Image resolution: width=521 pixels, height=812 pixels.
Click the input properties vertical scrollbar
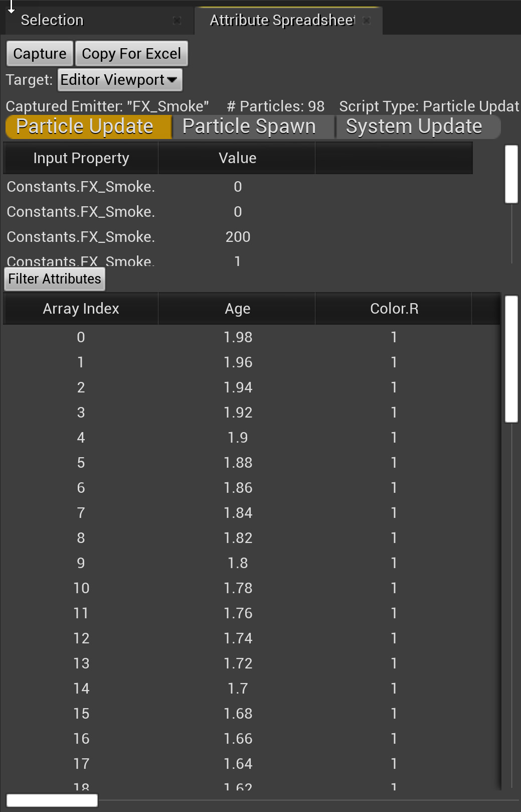(511, 174)
